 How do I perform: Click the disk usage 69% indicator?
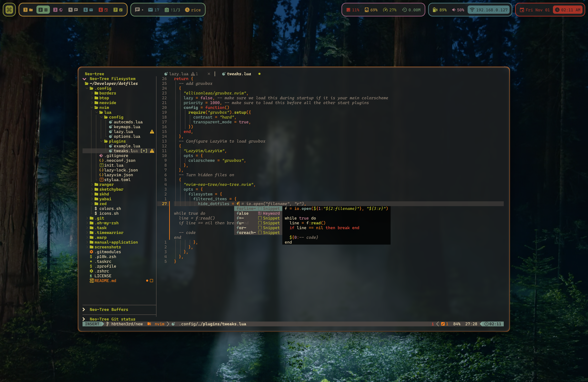371,10
